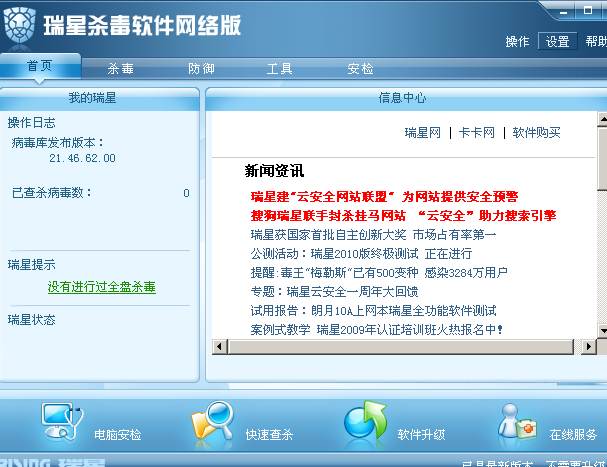Click the 没有进行过全盘杀毒 link
This screenshot has width=607, height=467.
101,287
